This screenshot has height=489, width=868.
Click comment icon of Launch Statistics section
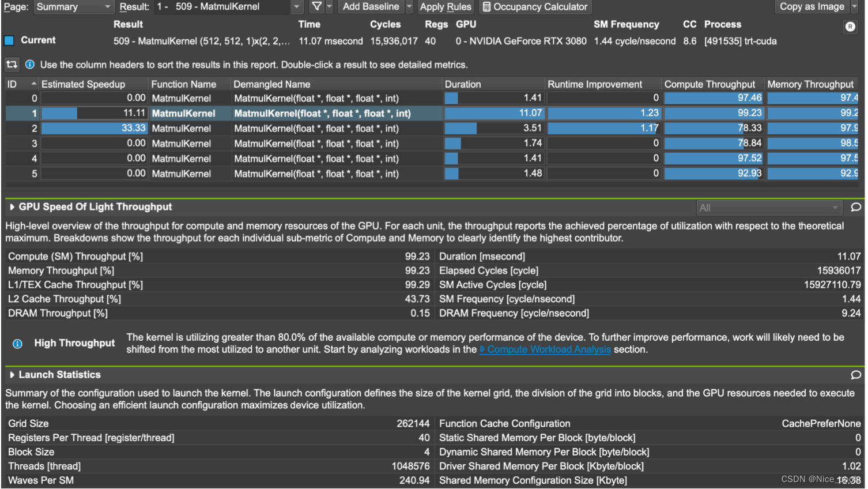tap(855, 375)
